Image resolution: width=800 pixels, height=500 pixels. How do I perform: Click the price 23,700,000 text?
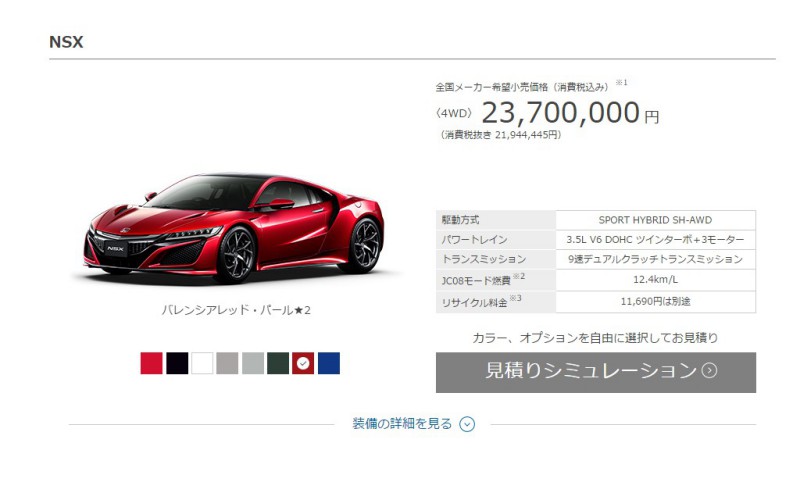pyautogui.click(x=560, y=113)
